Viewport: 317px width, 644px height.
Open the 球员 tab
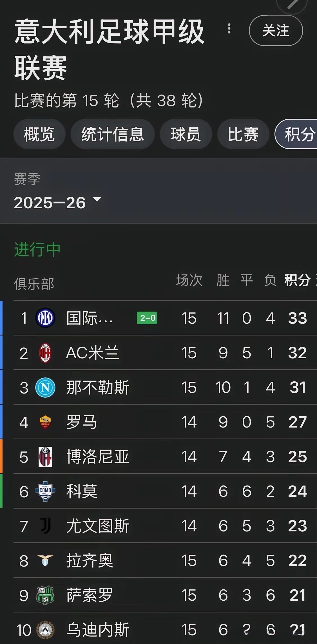(186, 134)
